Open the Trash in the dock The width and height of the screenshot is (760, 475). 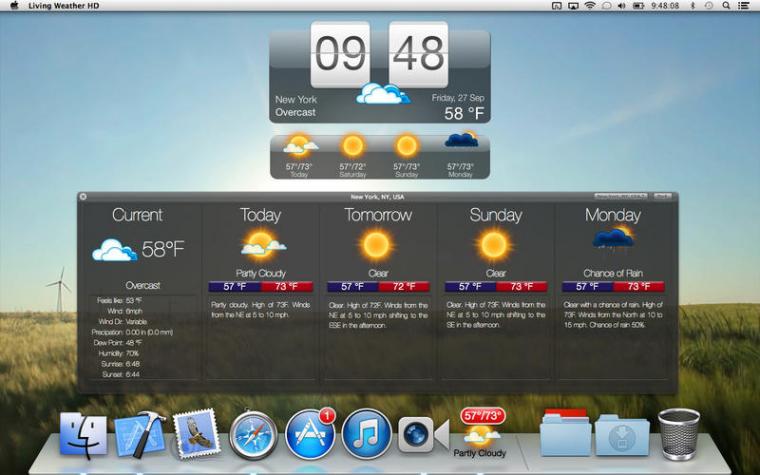click(x=679, y=434)
